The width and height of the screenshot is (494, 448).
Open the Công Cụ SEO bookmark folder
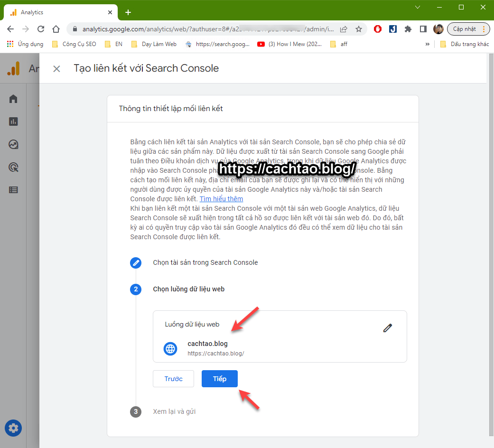(x=75, y=44)
